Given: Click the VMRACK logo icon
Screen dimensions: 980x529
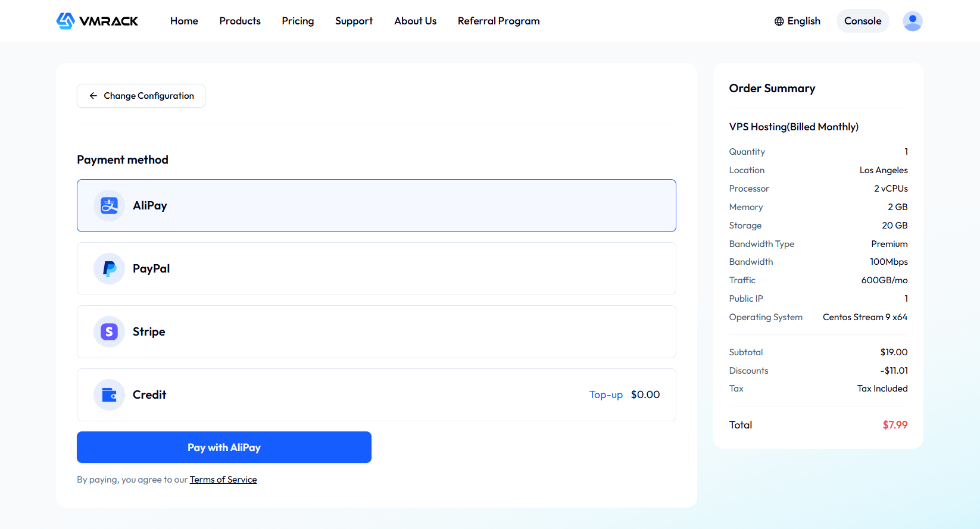Looking at the screenshot, I should click(65, 21).
